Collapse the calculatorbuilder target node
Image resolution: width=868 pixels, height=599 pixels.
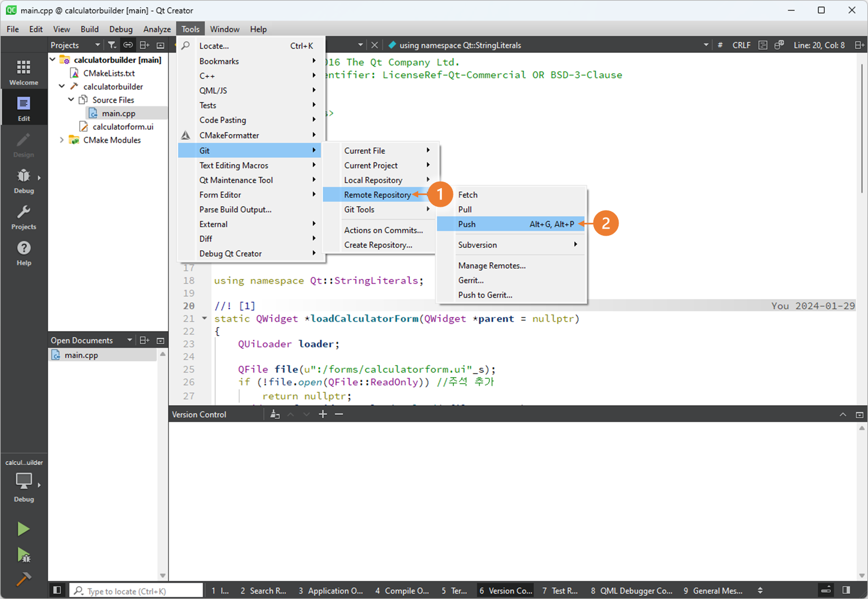[62, 86]
